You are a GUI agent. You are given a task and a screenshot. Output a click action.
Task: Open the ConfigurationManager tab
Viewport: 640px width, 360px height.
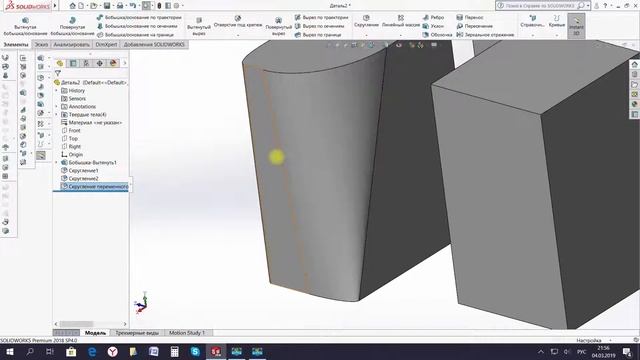[86, 63]
